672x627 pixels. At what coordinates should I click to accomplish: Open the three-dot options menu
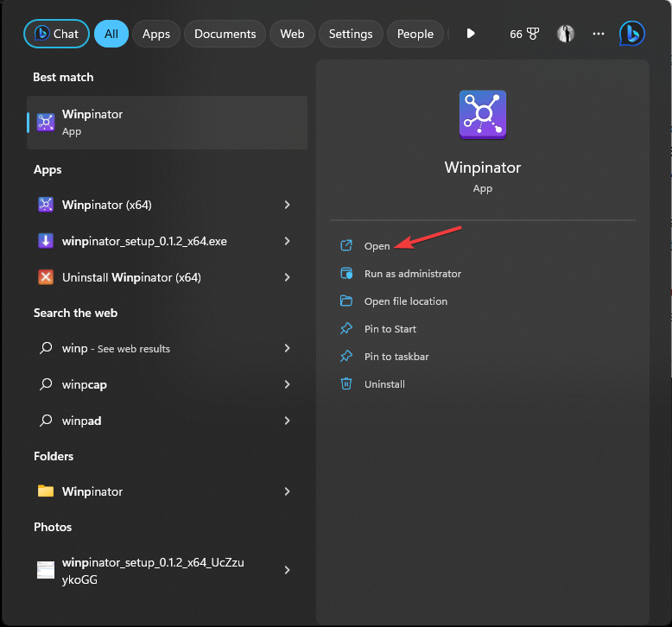(x=599, y=34)
